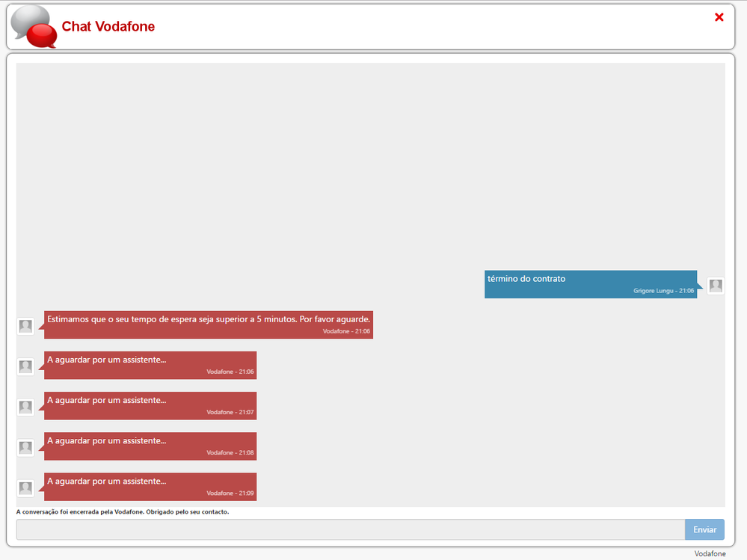Select the conversation ended notice text
Screen dimensions: 747x560
[123, 511]
